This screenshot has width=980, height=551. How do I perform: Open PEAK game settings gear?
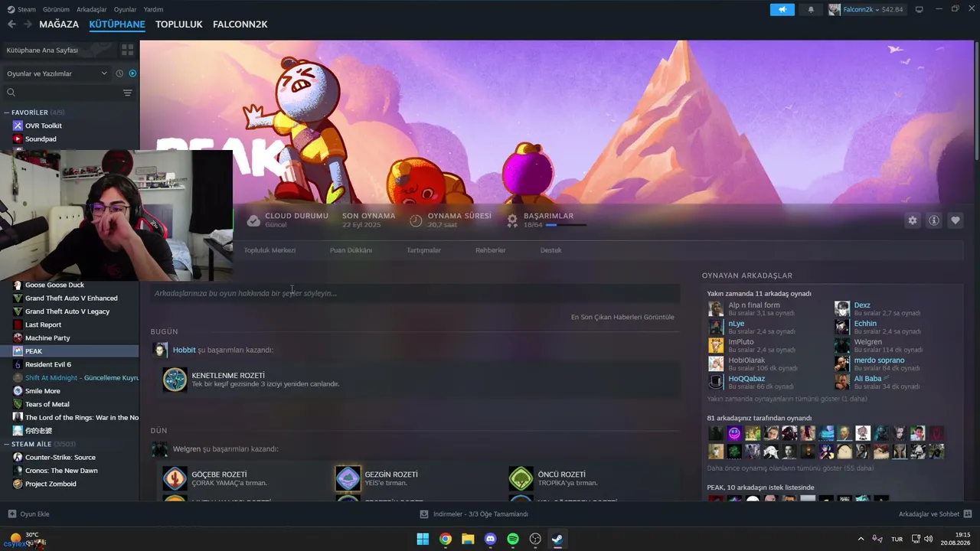tap(913, 220)
